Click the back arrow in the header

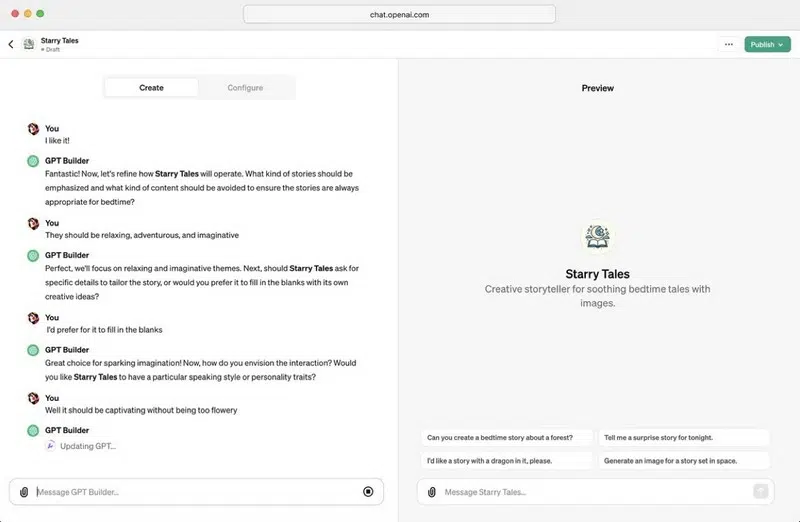tap(11, 44)
